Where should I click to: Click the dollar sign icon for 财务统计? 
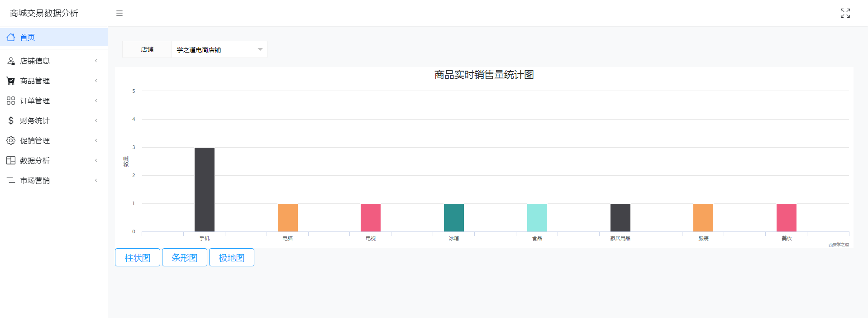click(x=11, y=120)
